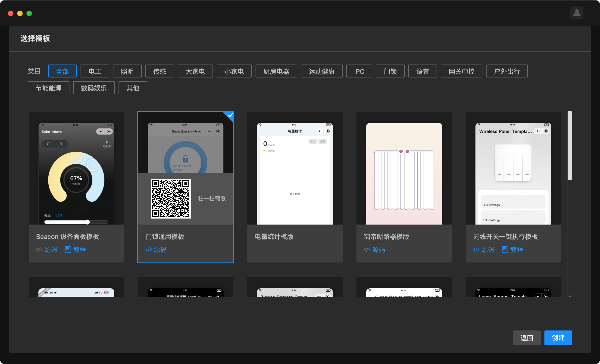Image resolution: width=600 pixels, height=364 pixels.
Task: Click the 亮度 brightness slider in Beacon preview
Action: coord(76,222)
